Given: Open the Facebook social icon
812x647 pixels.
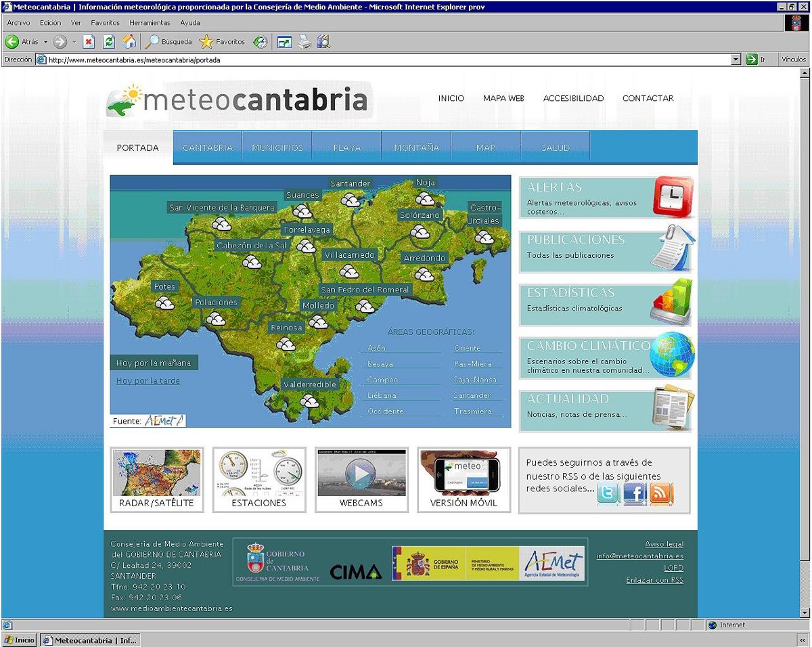Looking at the screenshot, I should [635, 493].
